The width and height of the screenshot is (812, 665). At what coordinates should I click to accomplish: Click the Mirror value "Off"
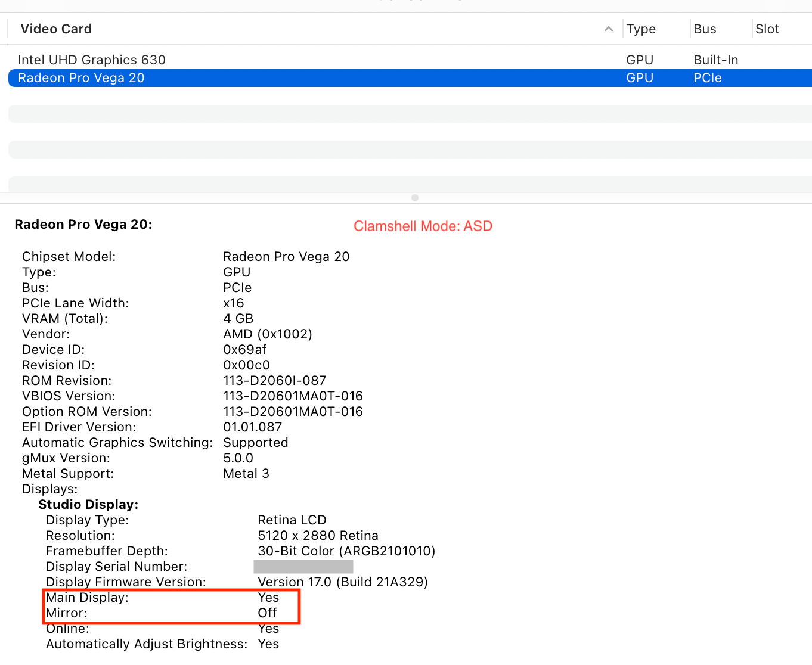tap(267, 613)
